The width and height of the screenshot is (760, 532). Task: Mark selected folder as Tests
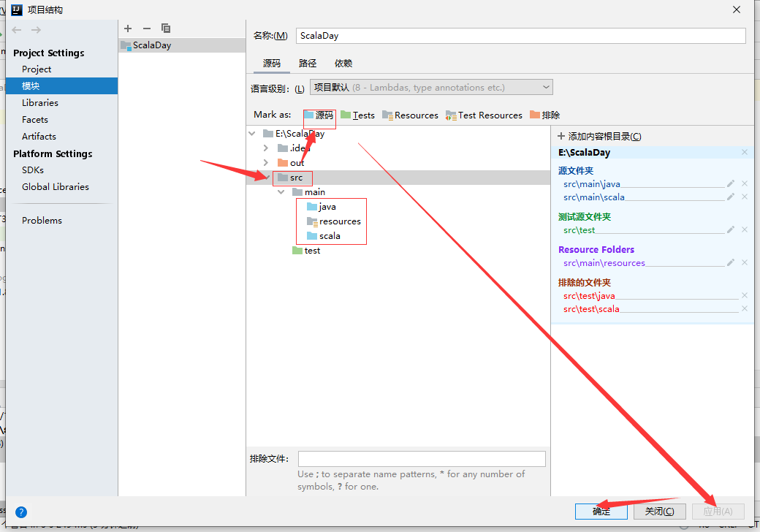coord(357,115)
